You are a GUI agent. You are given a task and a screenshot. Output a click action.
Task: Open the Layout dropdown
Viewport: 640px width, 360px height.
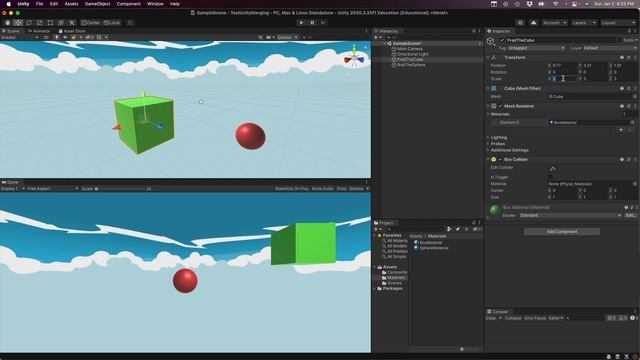pos(618,23)
